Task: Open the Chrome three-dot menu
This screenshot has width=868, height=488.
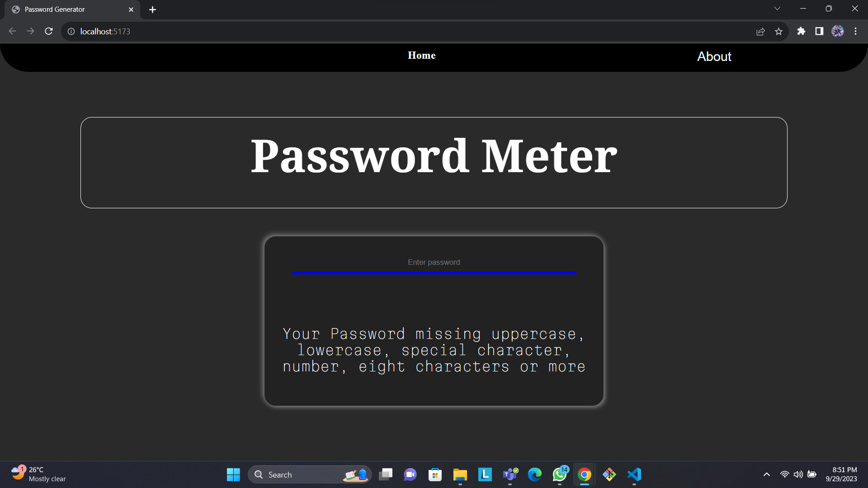Action: 855,31
